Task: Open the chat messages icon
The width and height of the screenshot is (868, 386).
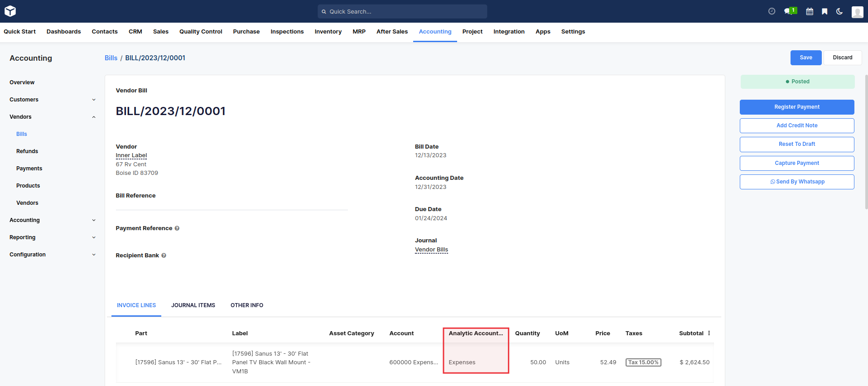Action: pos(789,11)
